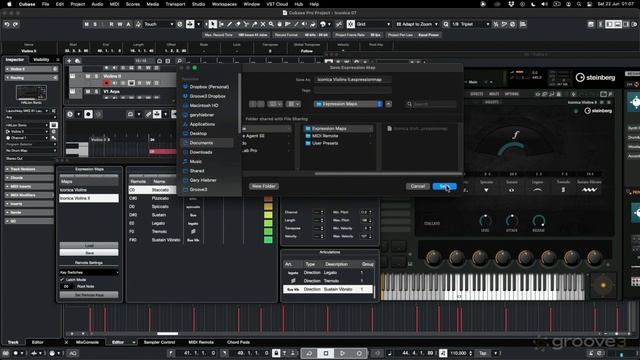This screenshot has height=360, width=640.
Task: Click the Undo arrow icon in Cubase toolbar
Action: (x=7, y=24)
